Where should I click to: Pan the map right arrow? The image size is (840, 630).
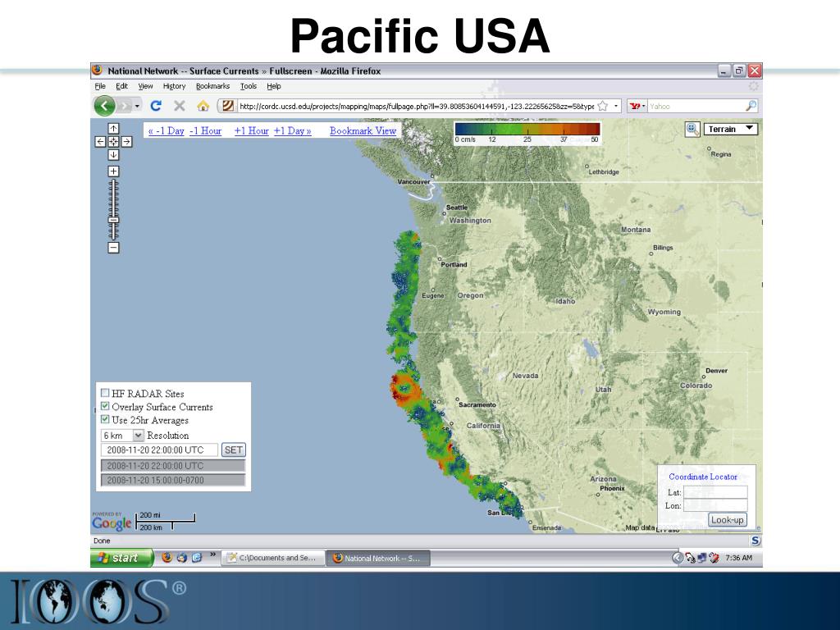[x=126, y=141]
